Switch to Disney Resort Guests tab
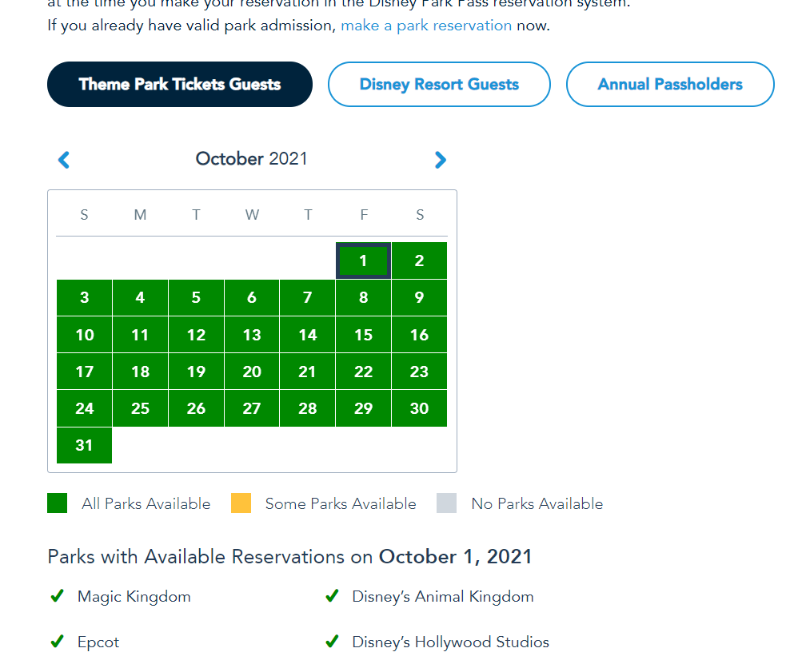The image size is (794, 672). (x=439, y=85)
